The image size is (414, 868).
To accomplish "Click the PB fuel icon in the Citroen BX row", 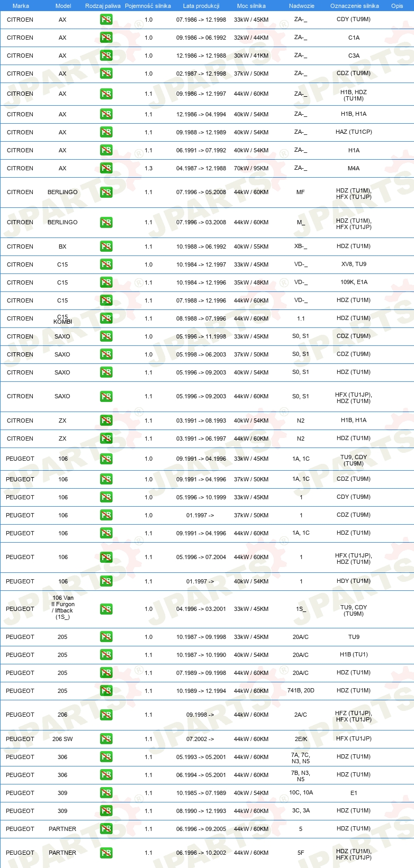I will [106, 246].
